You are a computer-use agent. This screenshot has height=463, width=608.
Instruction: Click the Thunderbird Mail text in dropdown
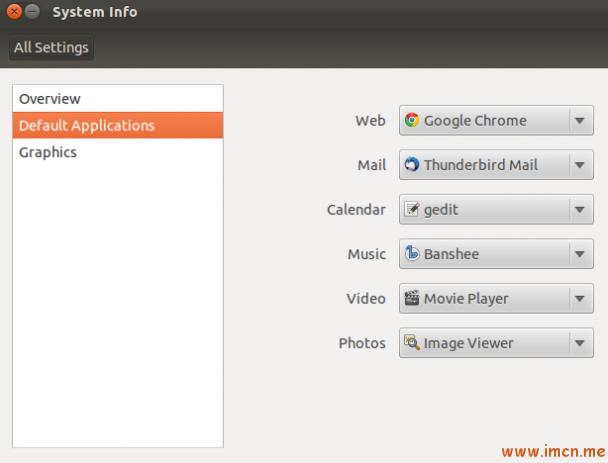[481, 165]
